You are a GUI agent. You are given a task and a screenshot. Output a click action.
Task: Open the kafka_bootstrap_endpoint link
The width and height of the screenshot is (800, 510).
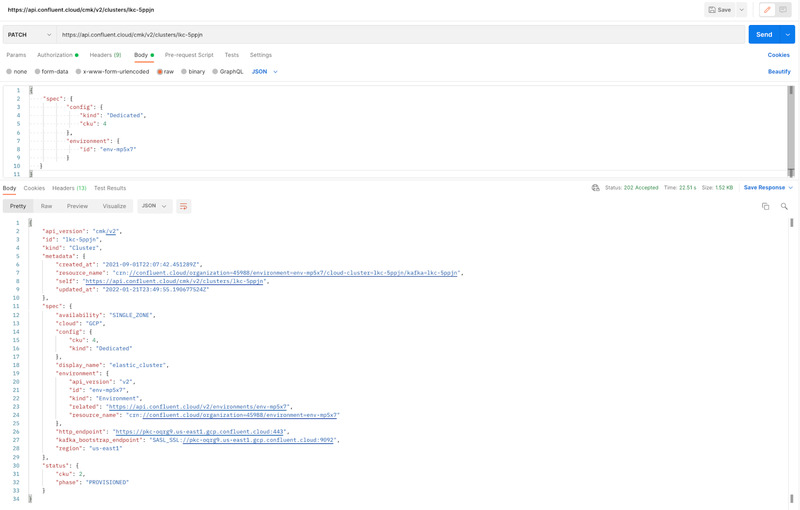[x=258, y=440]
